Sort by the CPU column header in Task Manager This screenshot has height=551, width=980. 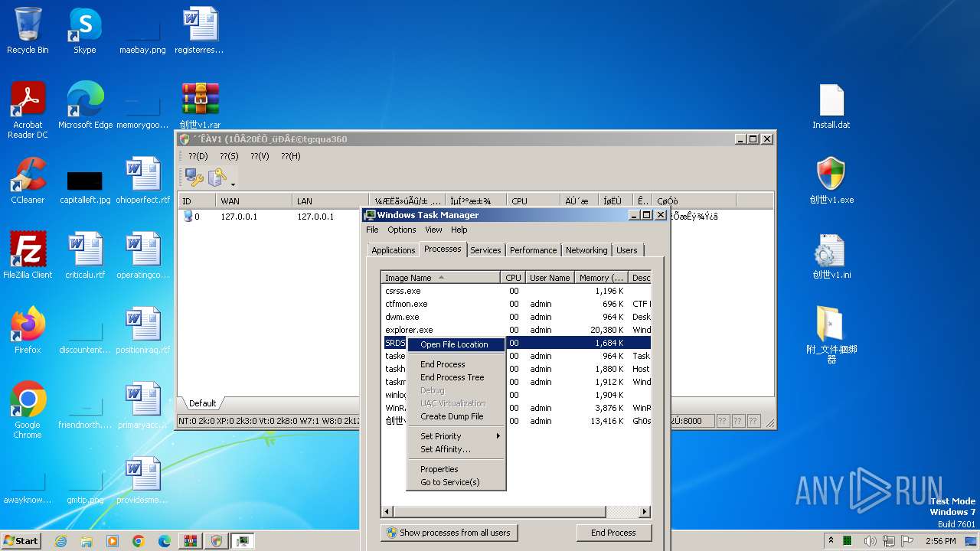click(513, 278)
